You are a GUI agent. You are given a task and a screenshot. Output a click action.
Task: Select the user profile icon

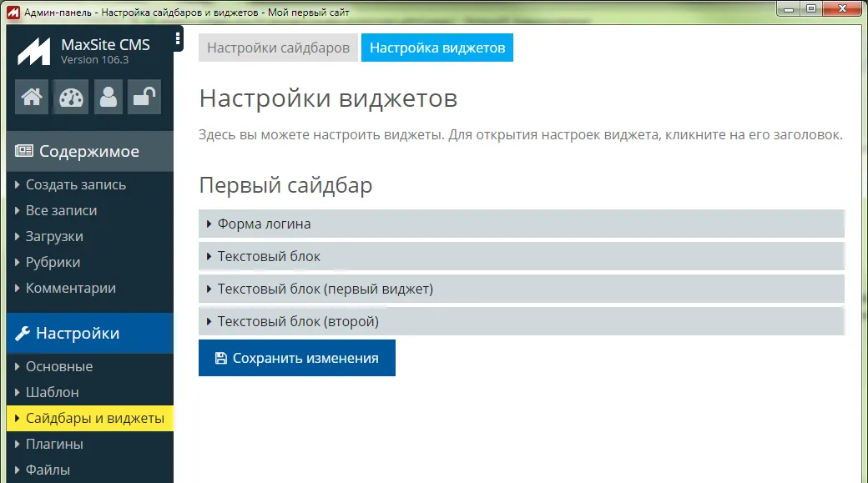pos(108,97)
